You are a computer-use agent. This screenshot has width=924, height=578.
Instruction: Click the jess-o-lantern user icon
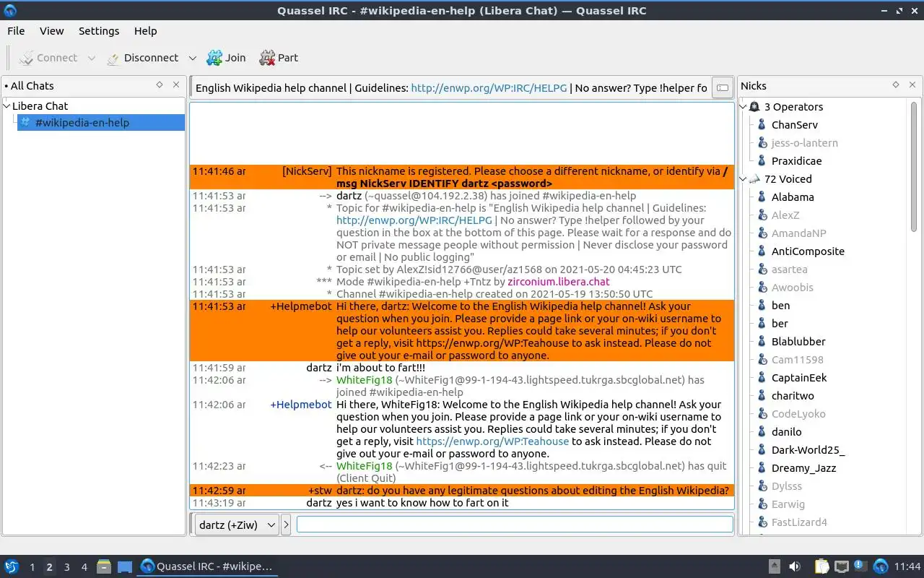761,143
